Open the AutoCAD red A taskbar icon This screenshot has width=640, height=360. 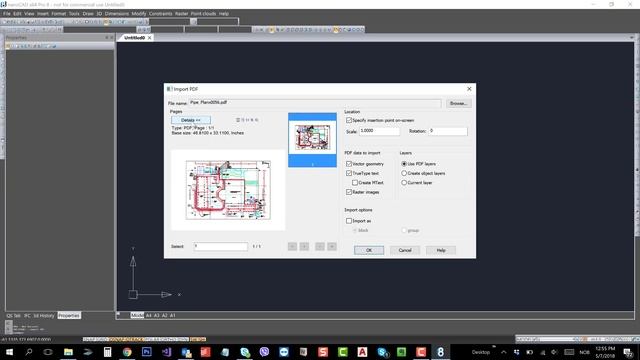tap(362, 352)
